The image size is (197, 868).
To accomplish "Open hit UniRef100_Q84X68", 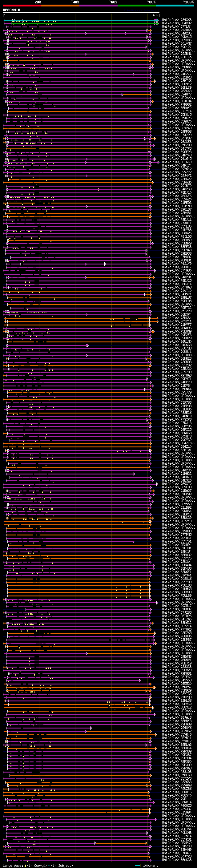I will pos(177,20).
